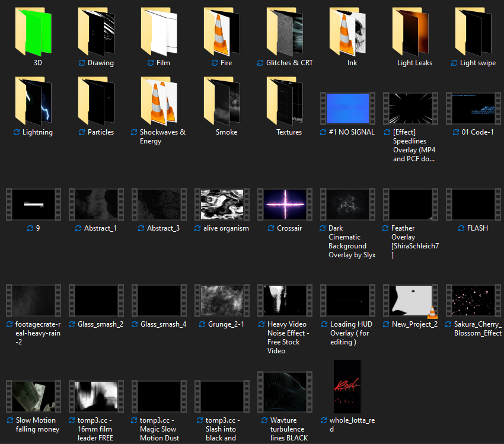Select the Abstract_3 video

pyautogui.click(x=159, y=205)
